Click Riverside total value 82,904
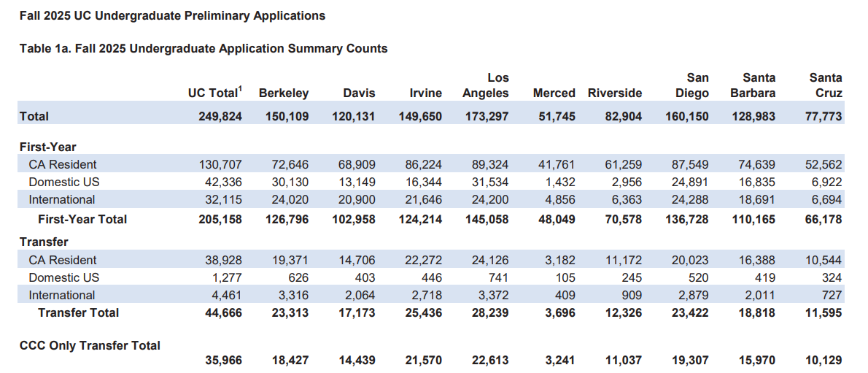 [x=624, y=116]
